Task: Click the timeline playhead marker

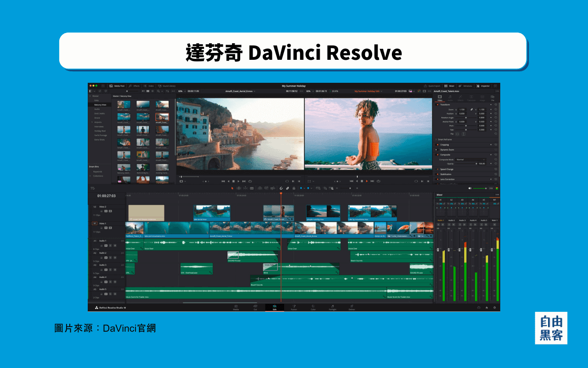Action: click(x=281, y=193)
